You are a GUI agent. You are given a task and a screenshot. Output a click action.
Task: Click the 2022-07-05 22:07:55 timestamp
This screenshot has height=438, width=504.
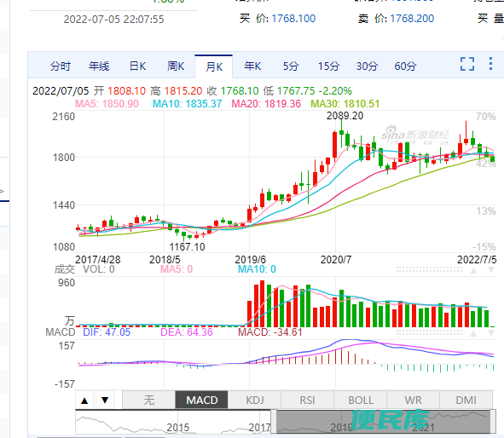click(113, 20)
